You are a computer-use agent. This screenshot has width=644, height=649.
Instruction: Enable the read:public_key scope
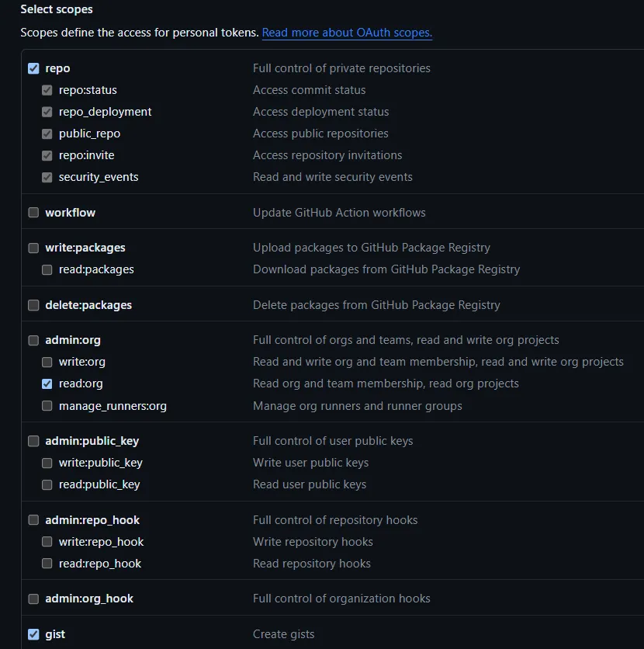(47, 485)
